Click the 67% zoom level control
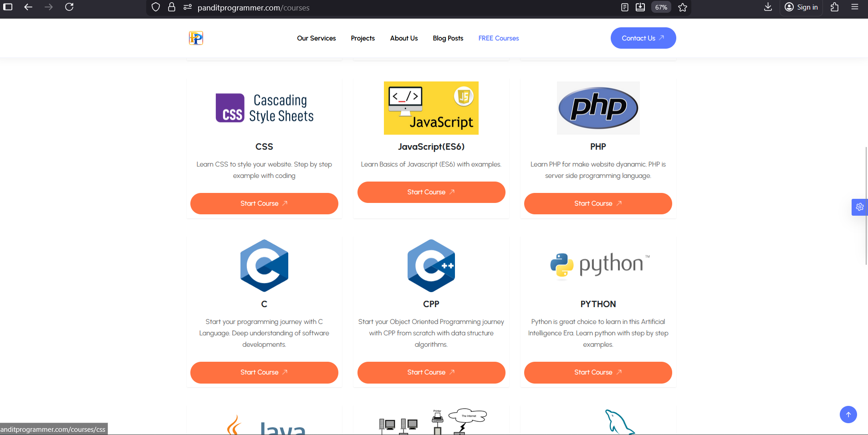 pos(660,7)
